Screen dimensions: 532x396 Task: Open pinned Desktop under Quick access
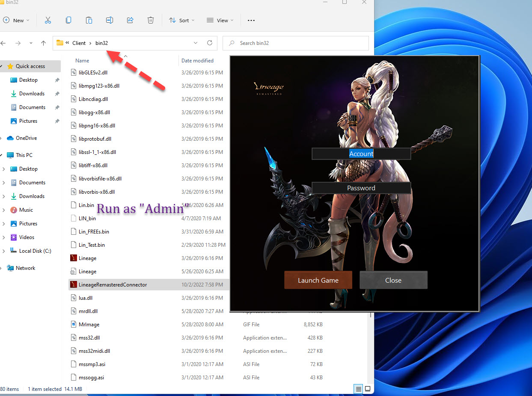[28, 80]
